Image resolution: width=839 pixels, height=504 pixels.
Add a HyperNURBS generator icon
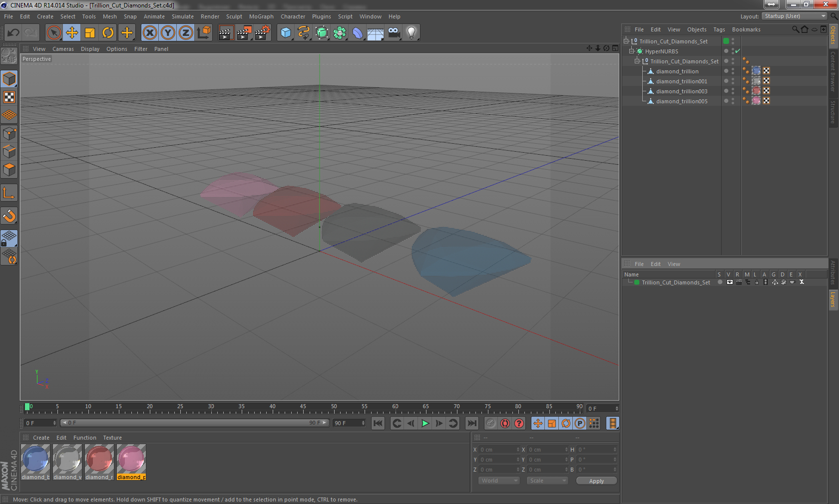tap(322, 33)
